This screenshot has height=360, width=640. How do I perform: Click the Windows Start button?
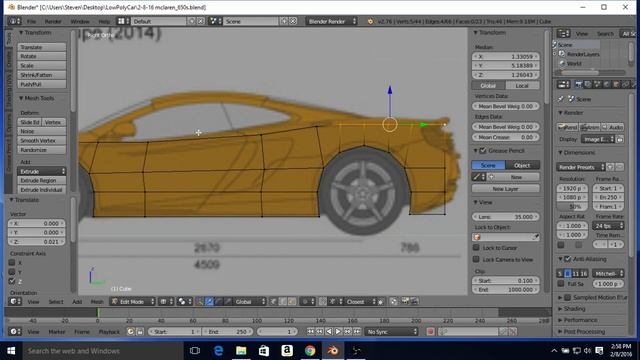[11, 351]
